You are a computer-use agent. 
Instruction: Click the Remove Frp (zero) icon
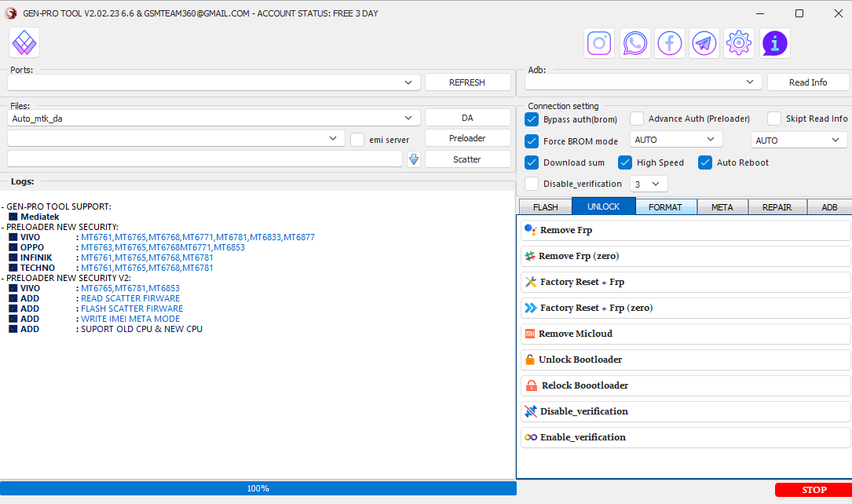pos(530,256)
